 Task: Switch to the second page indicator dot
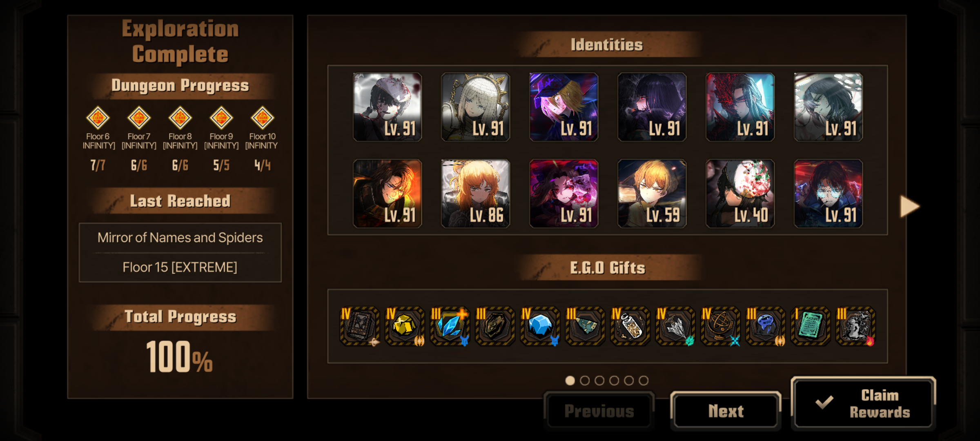tap(585, 381)
